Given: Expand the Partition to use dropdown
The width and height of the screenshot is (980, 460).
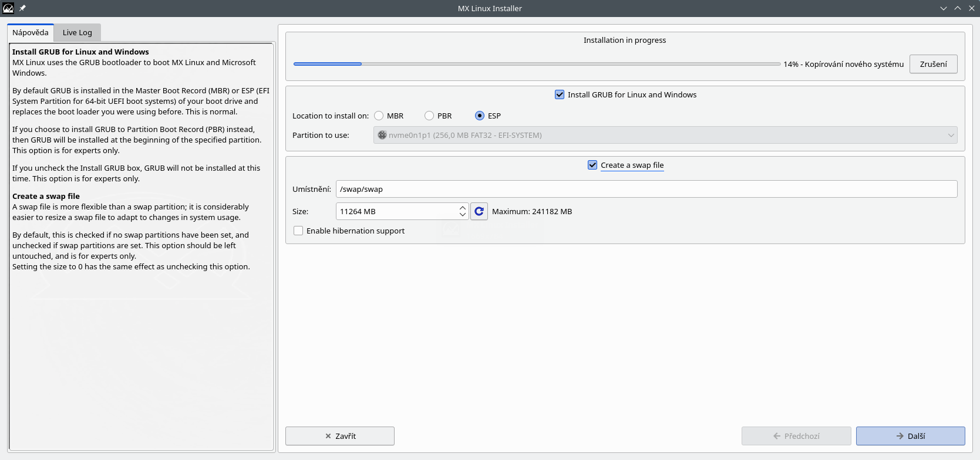Looking at the screenshot, I should click(665, 135).
